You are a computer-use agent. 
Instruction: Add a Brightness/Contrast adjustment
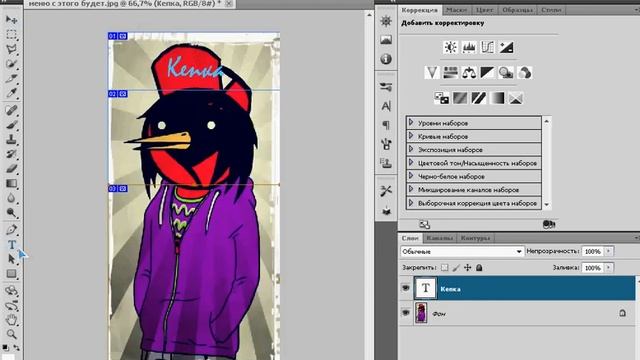451,47
